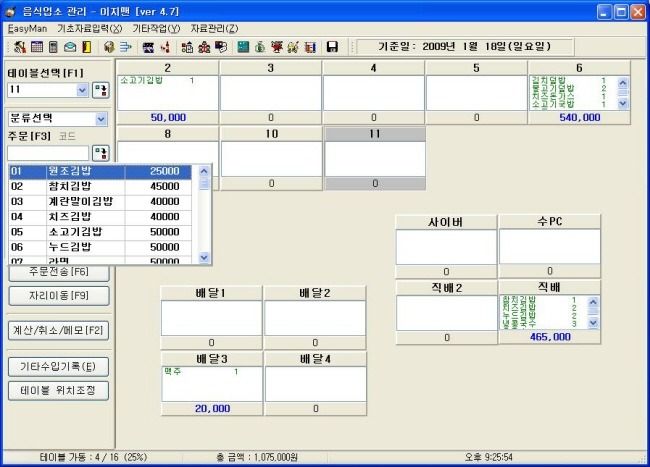The width and height of the screenshot is (650, 467).
Task: Click the go button beside order code field
Action: coord(101,153)
